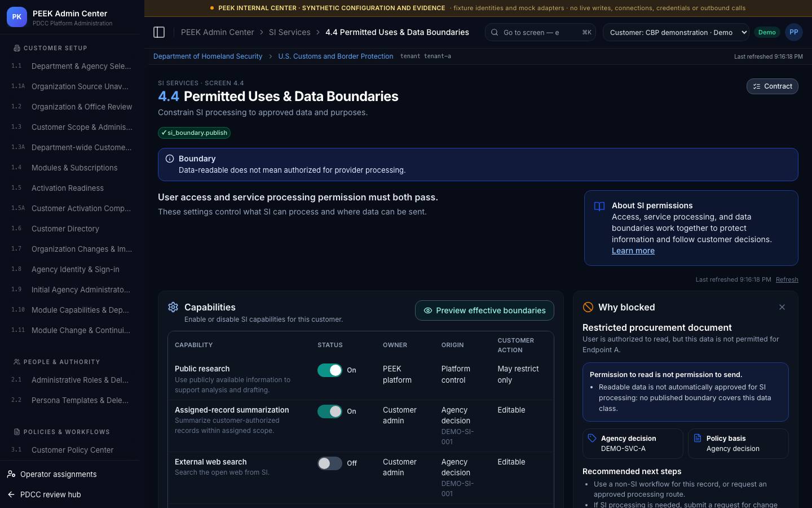Image resolution: width=812 pixels, height=508 pixels.
Task: Disable Assigned-record summarization toggle
Action: tap(330, 411)
